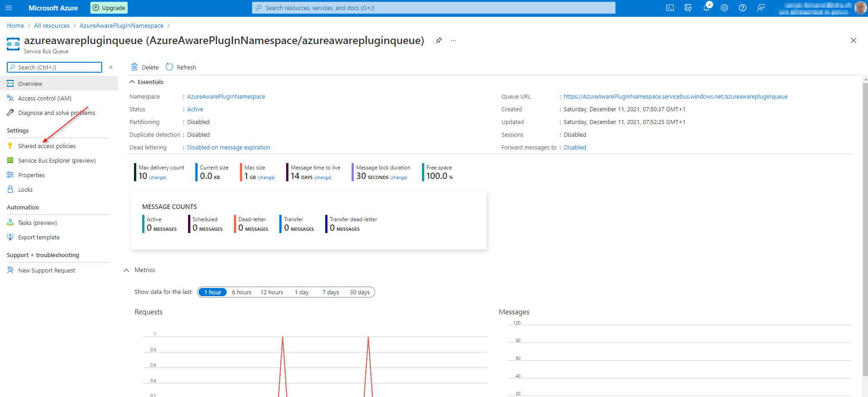Select the 1 day time range

(302, 292)
